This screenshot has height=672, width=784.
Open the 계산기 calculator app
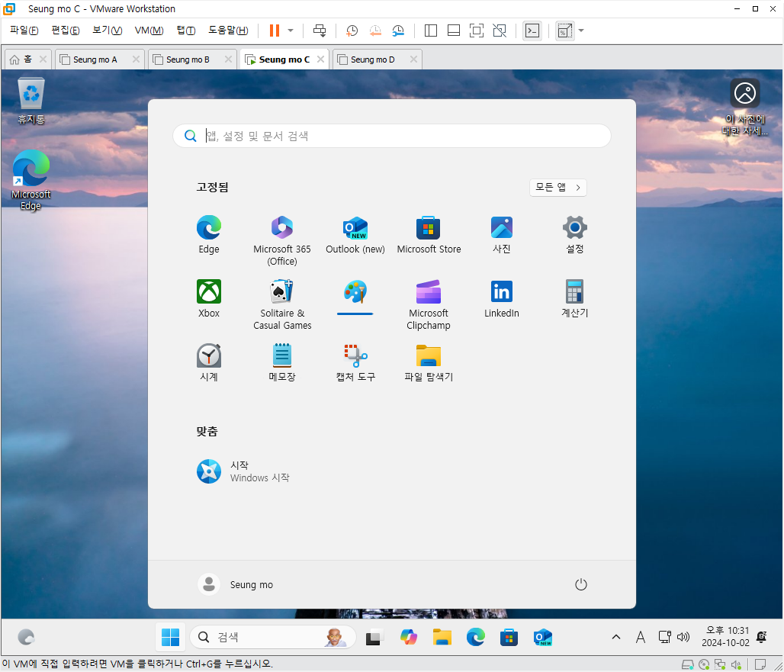(575, 299)
